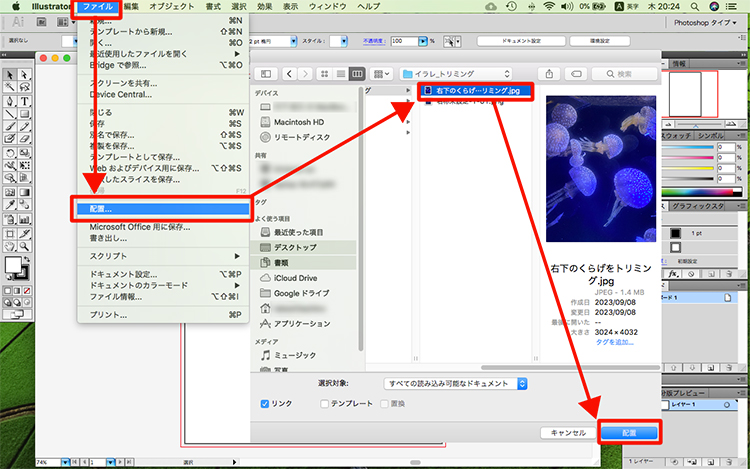Switch file dialog to icon view
This screenshot has width=750, height=469.
[323, 74]
